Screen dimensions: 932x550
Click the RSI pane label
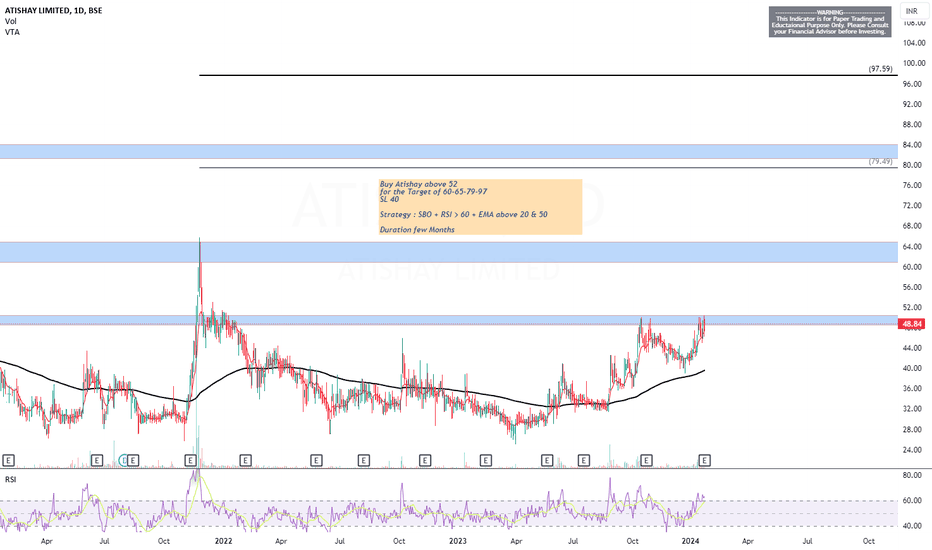coord(11,479)
